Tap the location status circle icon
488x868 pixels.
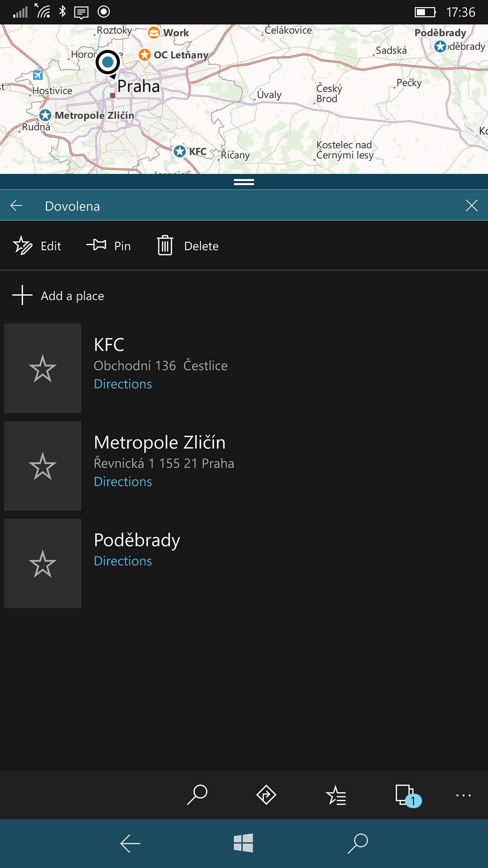[104, 12]
